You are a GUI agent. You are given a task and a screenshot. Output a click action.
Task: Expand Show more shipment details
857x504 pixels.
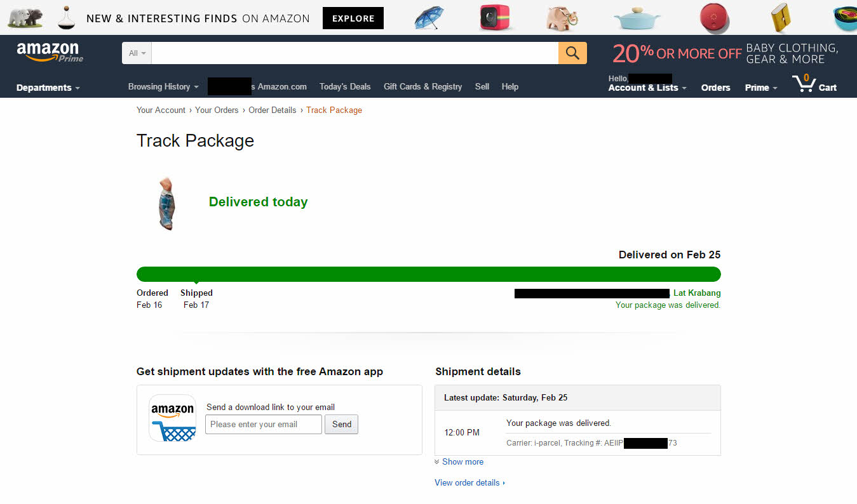click(459, 462)
